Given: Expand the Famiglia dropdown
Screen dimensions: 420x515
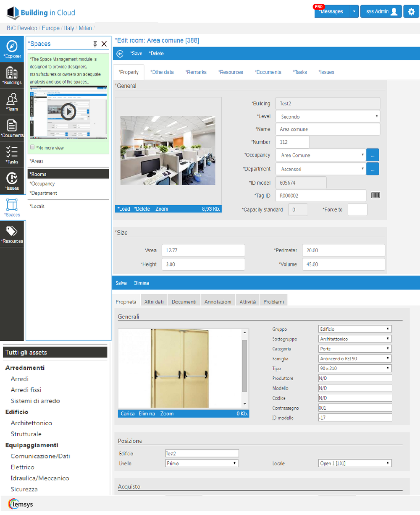Looking at the screenshot, I should (355, 358).
